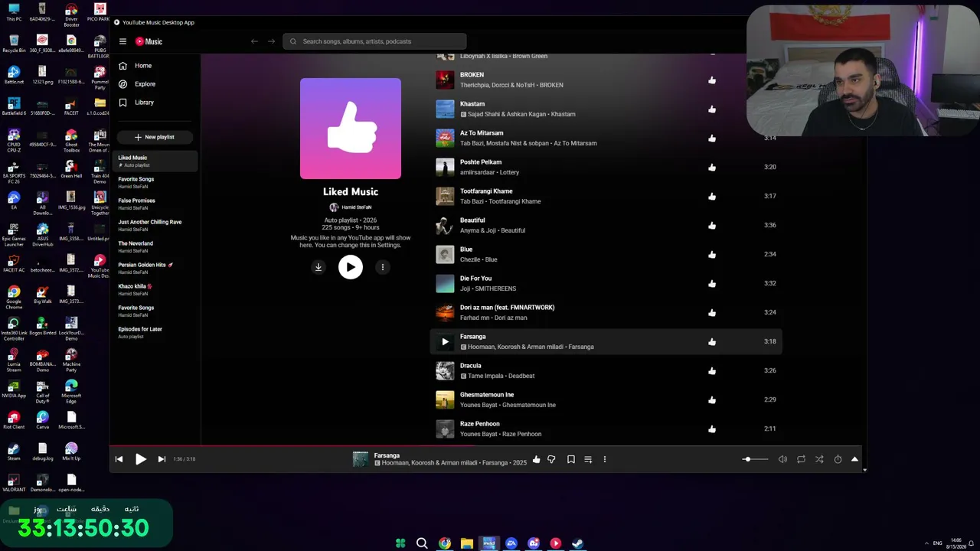Skip to the next track

162,459
